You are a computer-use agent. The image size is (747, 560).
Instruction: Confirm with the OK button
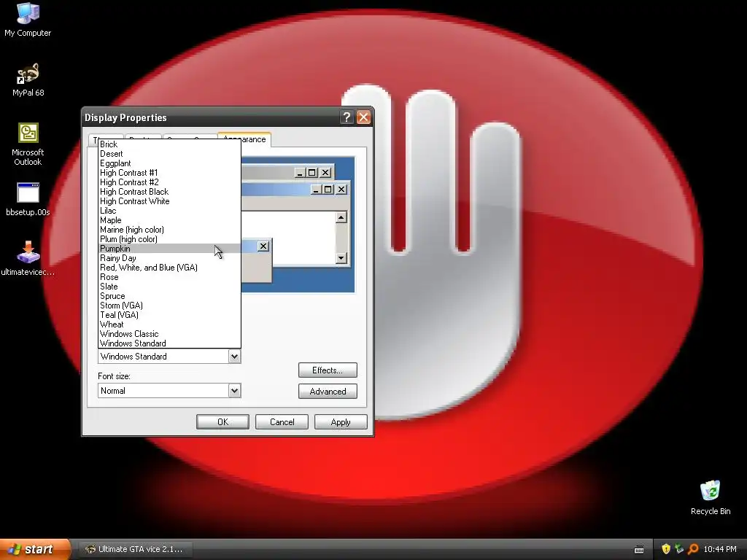pyautogui.click(x=222, y=422)
